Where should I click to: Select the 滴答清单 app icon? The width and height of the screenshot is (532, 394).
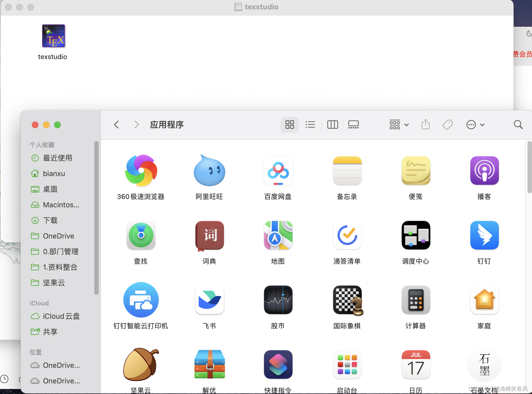[x=347, y=235]
